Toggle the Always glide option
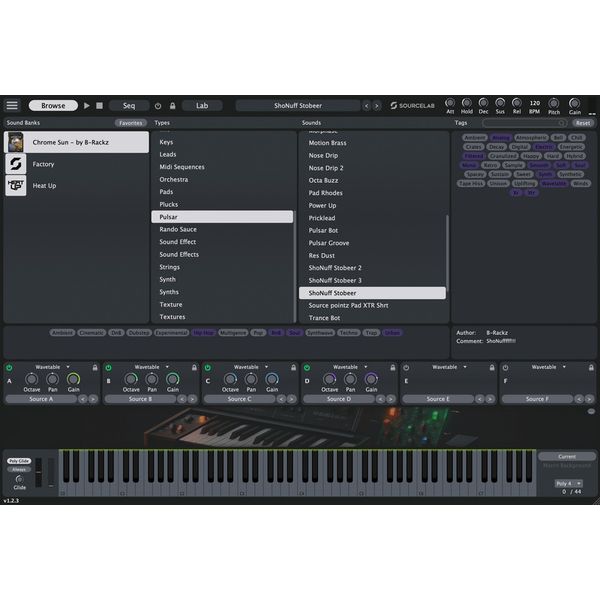This screenshot has height=600, width=600. [19, 469]
